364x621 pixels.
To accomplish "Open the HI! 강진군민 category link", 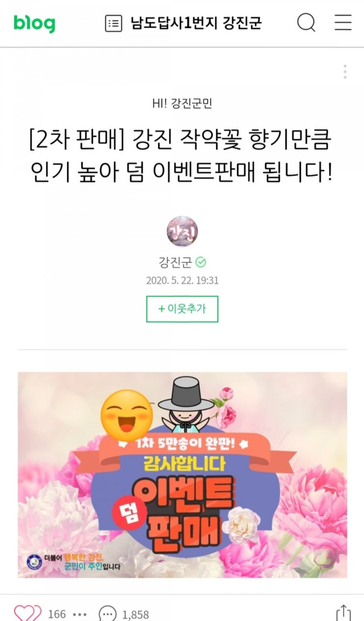I will click(182, 103).
